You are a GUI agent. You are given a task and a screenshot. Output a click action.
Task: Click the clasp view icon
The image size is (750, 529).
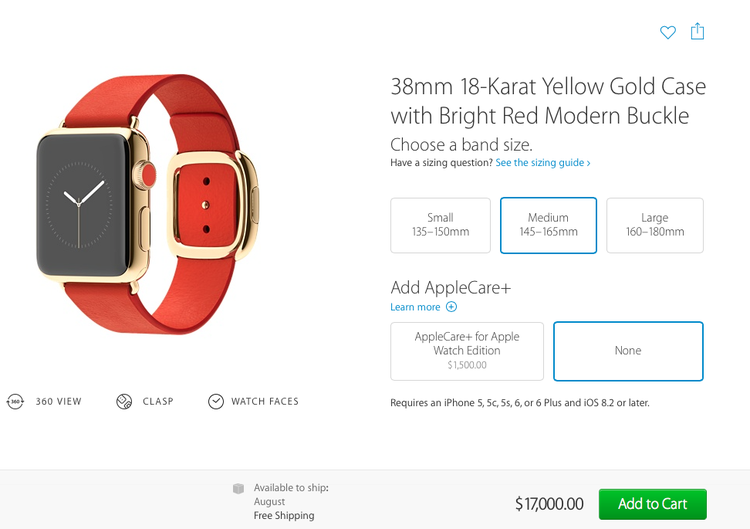point(124,401)
